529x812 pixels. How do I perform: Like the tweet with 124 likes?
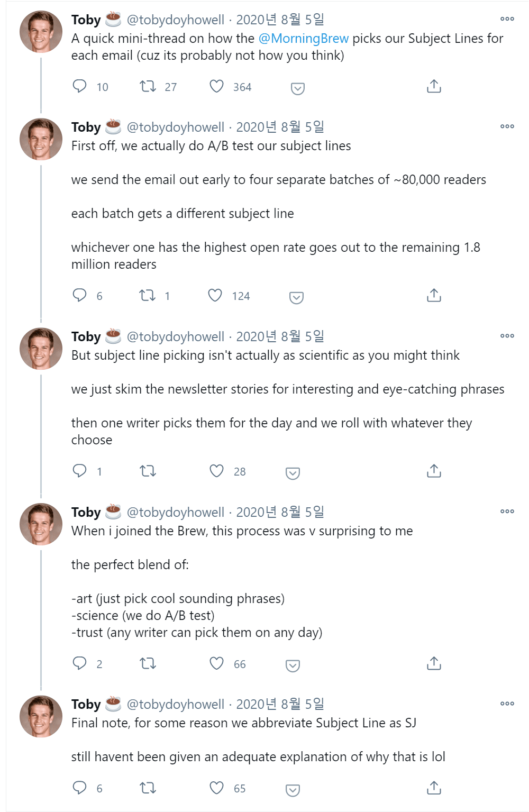click(x=215, y=295)
